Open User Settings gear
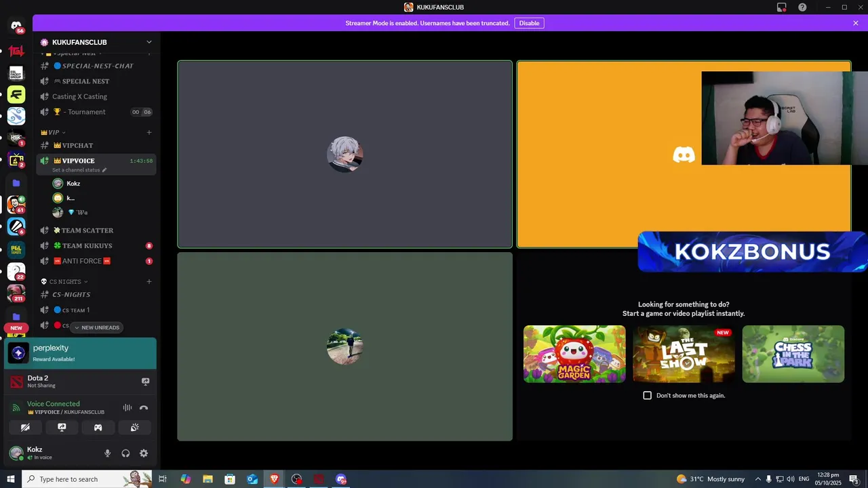868x488 pixels. [x=144, y=453]
